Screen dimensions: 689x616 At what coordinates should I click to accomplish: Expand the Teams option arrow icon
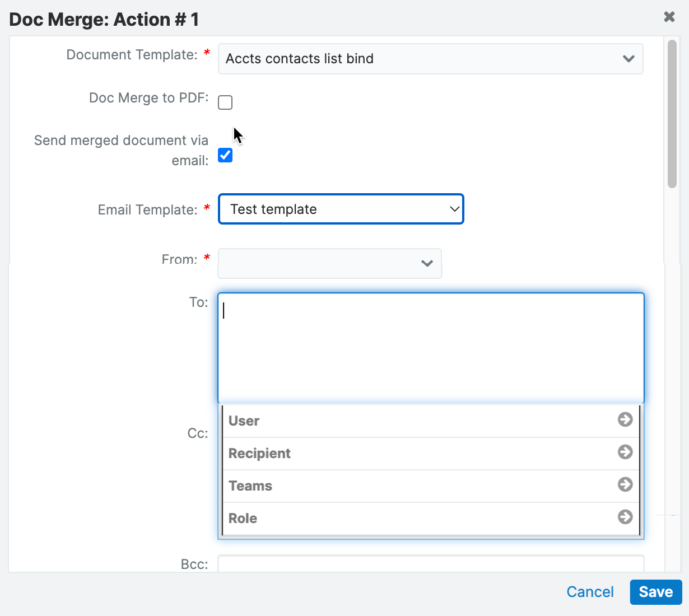coord(625,484)
